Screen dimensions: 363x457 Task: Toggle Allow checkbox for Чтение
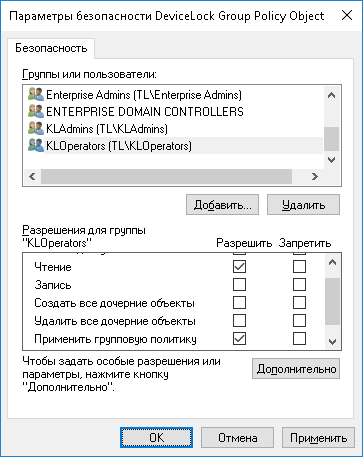[x=239, y=267]
